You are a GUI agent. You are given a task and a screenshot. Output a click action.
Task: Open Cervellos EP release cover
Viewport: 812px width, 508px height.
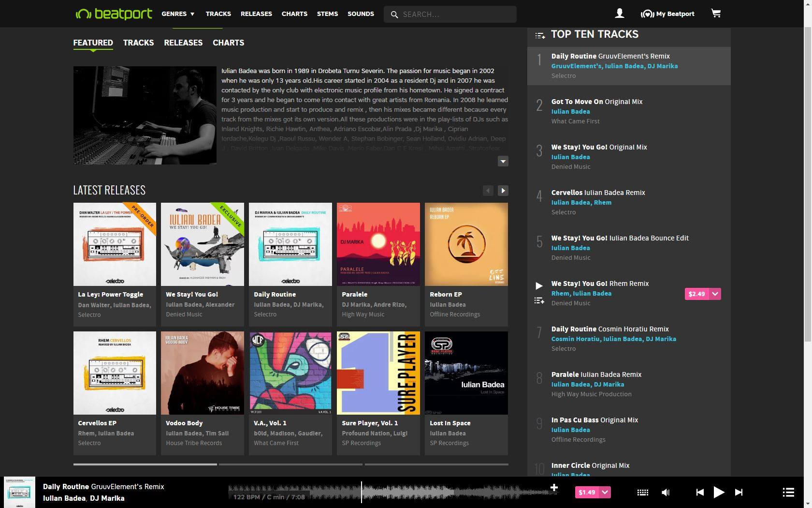click(115, 373)
